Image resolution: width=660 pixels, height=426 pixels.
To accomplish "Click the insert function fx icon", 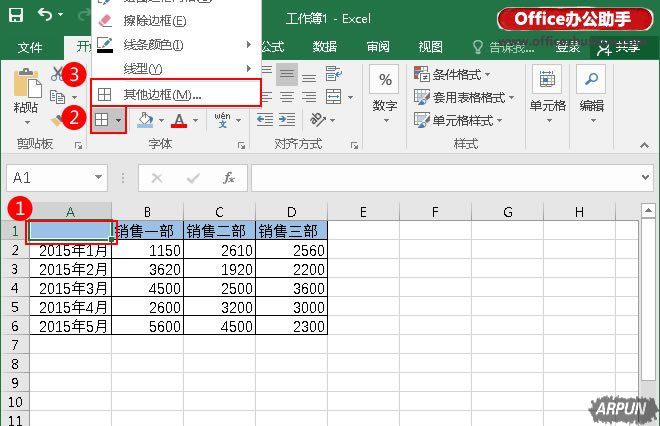I will [229, 178].
